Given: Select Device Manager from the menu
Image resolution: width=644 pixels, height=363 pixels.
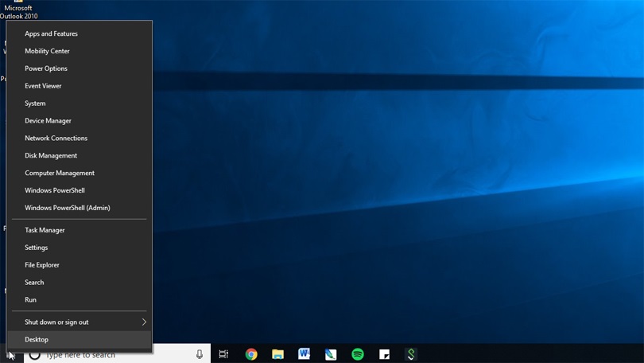Looking at the screenshot, I should pyautogui.click(x=80, y=120).
